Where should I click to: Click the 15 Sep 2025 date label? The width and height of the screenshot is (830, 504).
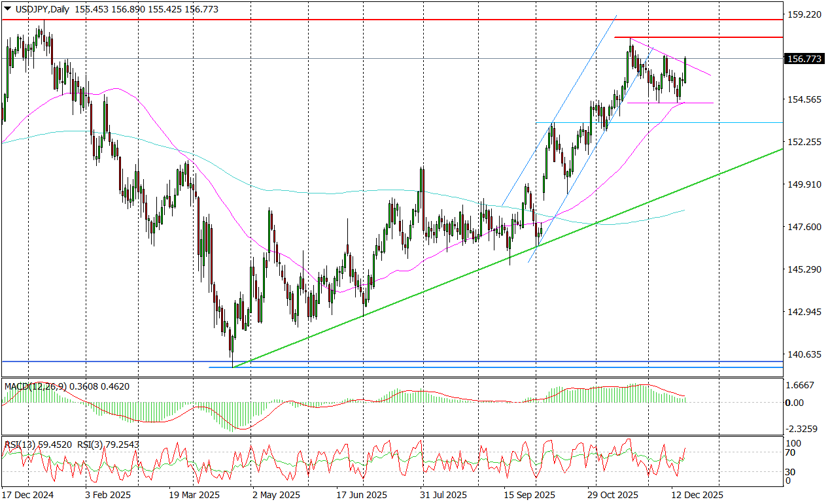pos(530,495)
